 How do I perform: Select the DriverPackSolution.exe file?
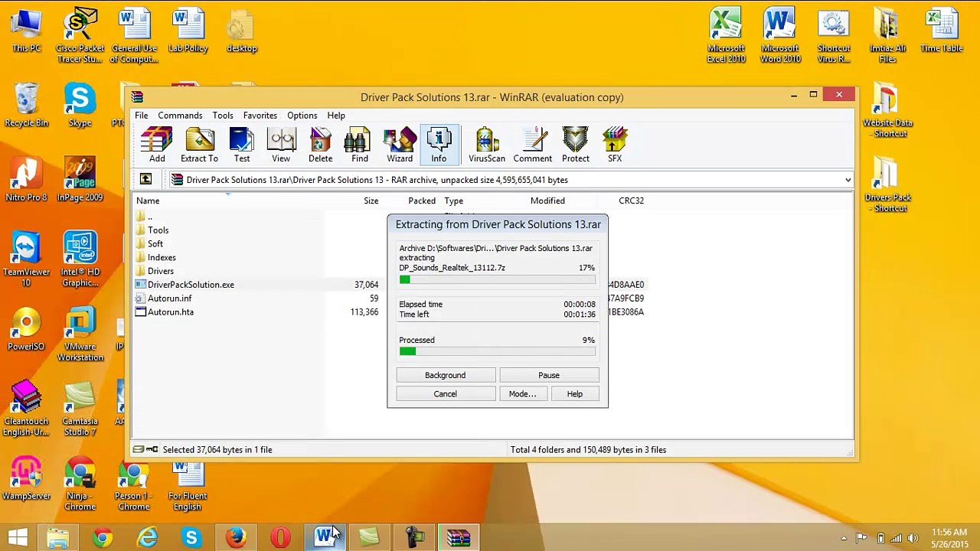191,285
